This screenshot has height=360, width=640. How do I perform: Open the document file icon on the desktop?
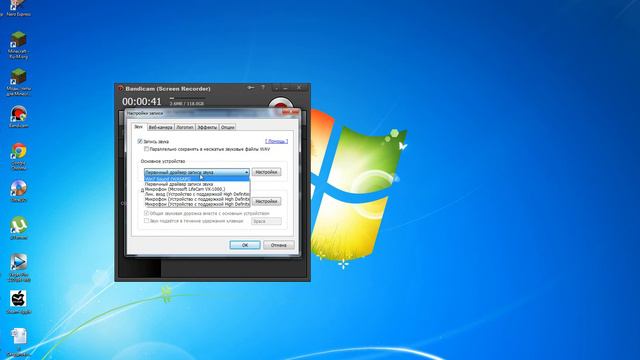click(x=19, y=342)
